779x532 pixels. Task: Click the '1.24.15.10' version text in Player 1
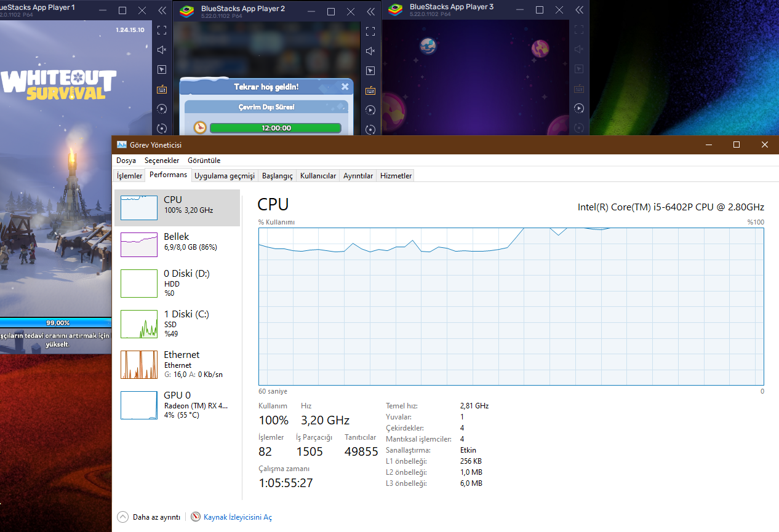[130, 30]
